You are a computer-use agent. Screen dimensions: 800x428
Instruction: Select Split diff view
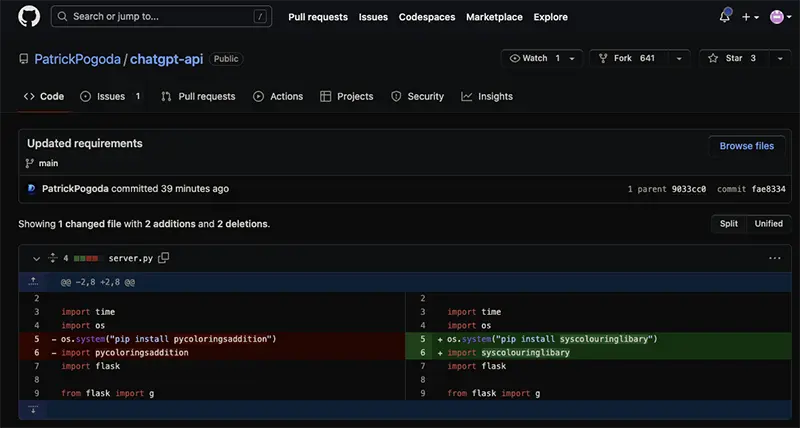pos(729,223)
